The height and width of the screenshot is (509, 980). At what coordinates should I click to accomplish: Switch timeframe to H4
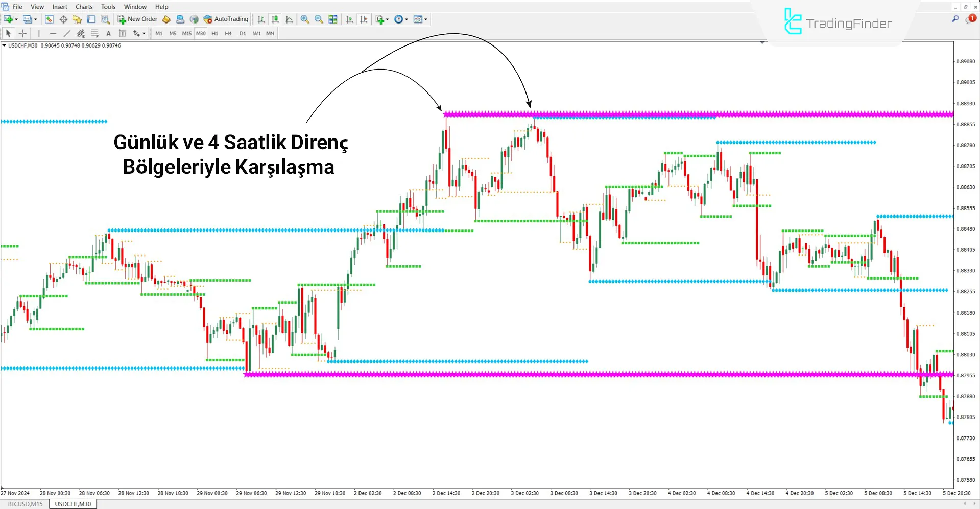point(228,33)
